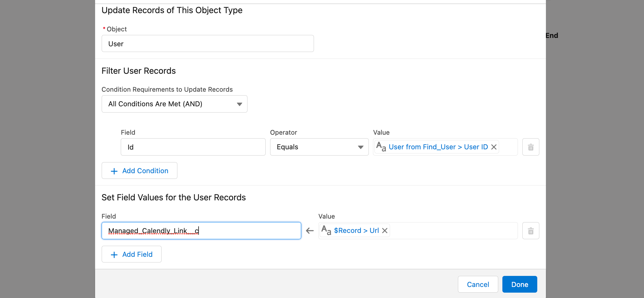Clear the $Record > Url value pill
644x298 pixels.
[x=385, y=231]
